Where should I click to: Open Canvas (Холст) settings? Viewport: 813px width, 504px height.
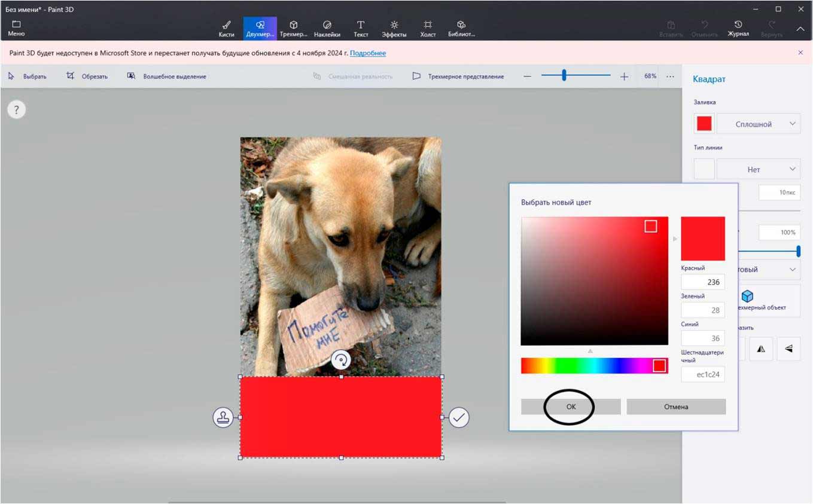click(x=428, y=29)
